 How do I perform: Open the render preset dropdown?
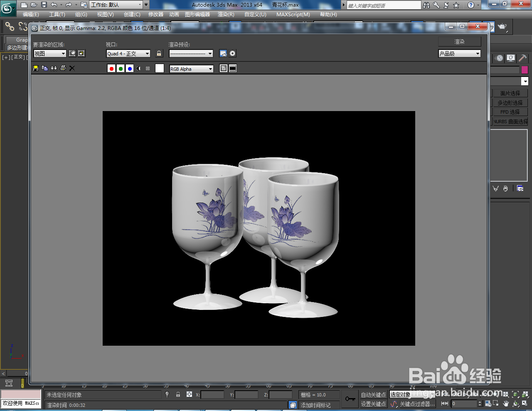pos(191,54)
